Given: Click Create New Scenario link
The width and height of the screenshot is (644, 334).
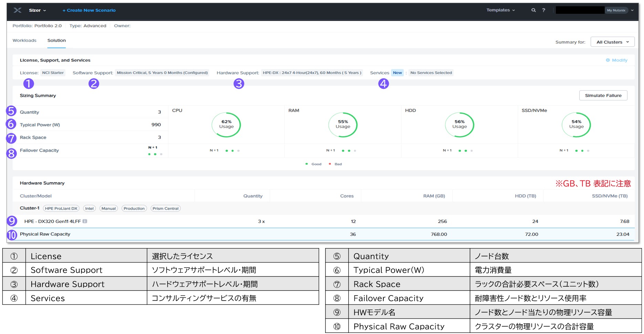Looking at the screenshot, I should pyautogui.click(x=89, y=10).
